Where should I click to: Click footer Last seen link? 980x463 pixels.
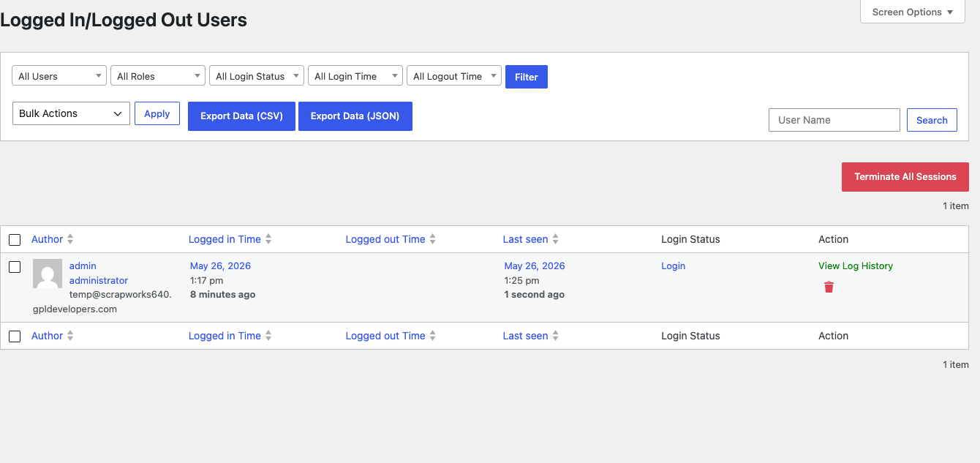pos(525,336)
